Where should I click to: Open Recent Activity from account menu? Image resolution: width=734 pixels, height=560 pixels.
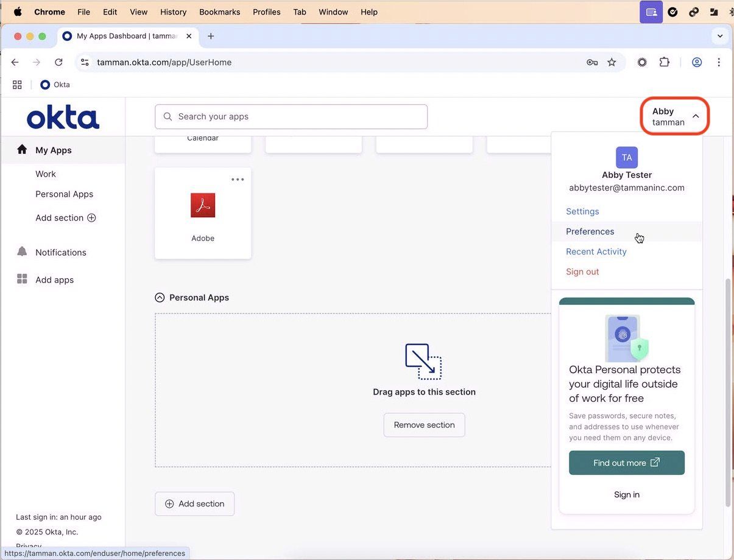tap(596, 251)
